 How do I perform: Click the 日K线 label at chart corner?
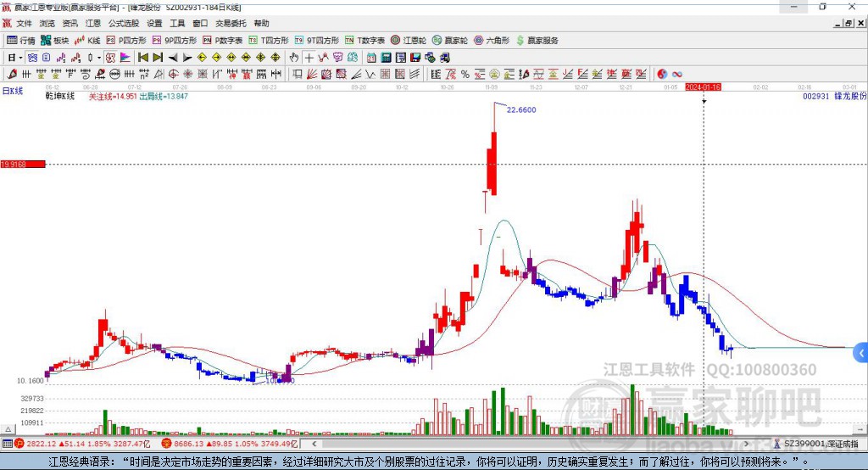point(13,91)
